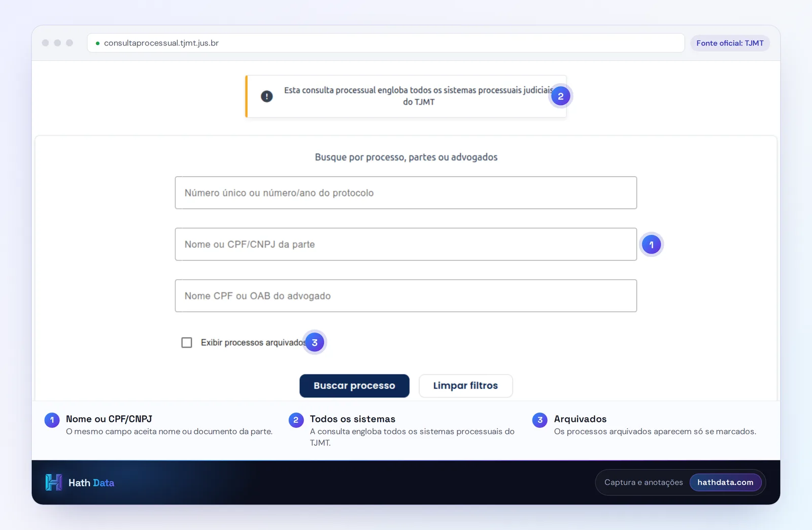Click annotation marker 2 on the notice banner
The height and width of the screenshot is (530, 812).
click(x=560, y=96)
